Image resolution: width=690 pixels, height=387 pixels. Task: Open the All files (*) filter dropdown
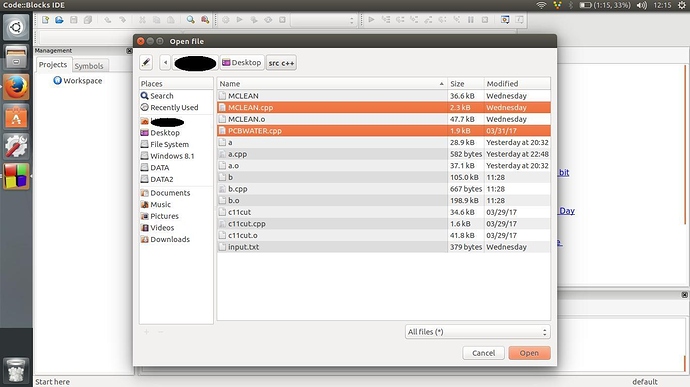click(477, 332)
